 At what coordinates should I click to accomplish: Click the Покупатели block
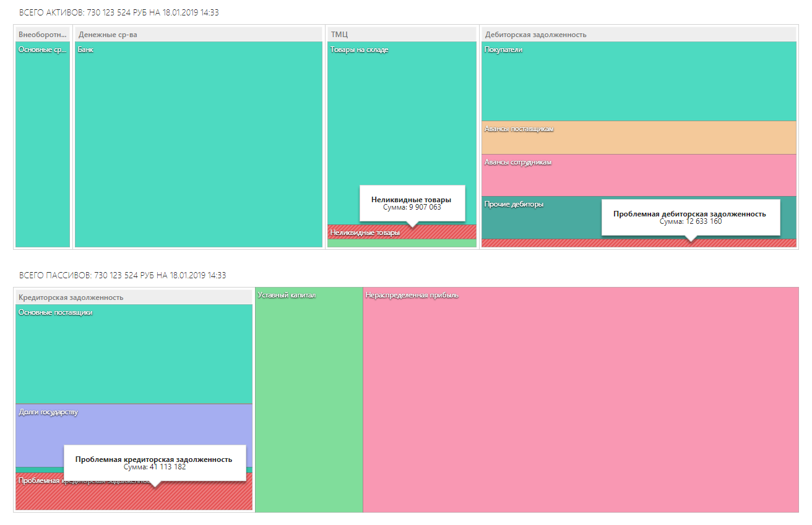[638, 81]
